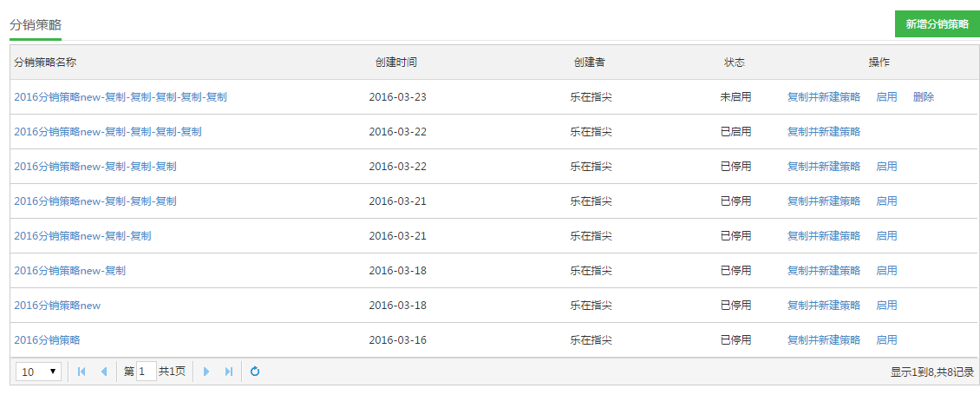Delete the 未启用 strategy via 删除

click(924, 97)
